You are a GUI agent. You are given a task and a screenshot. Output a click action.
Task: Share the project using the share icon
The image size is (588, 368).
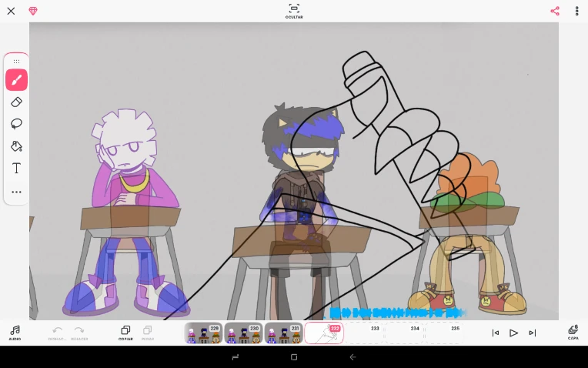[x=555, y=11]
